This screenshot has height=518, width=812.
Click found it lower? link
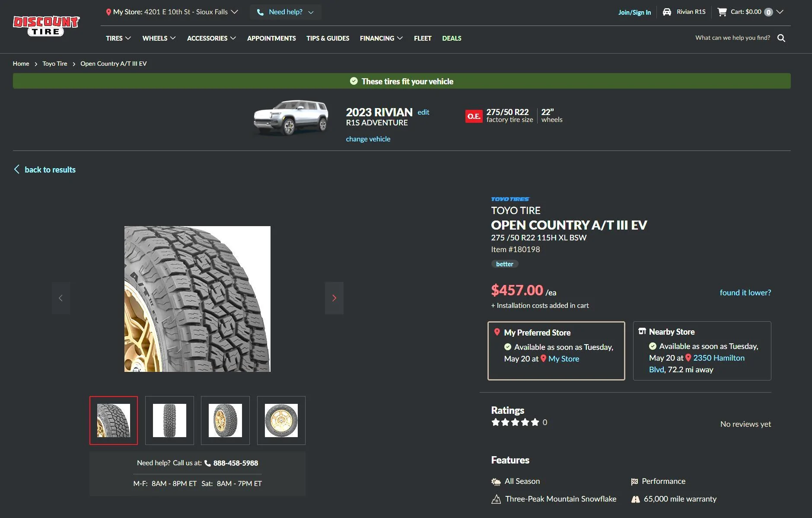tap(745, 292)
